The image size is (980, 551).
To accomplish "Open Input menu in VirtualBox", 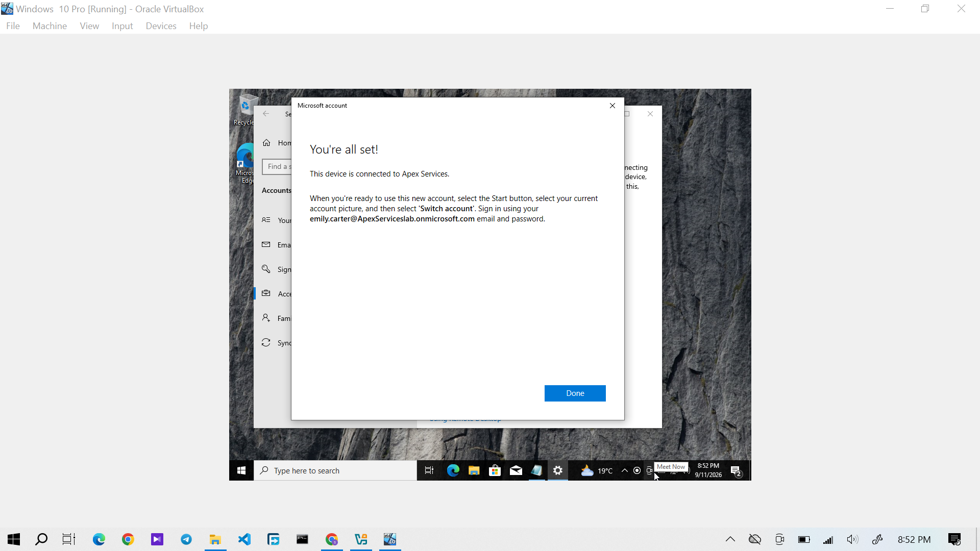I will (122, 26).
